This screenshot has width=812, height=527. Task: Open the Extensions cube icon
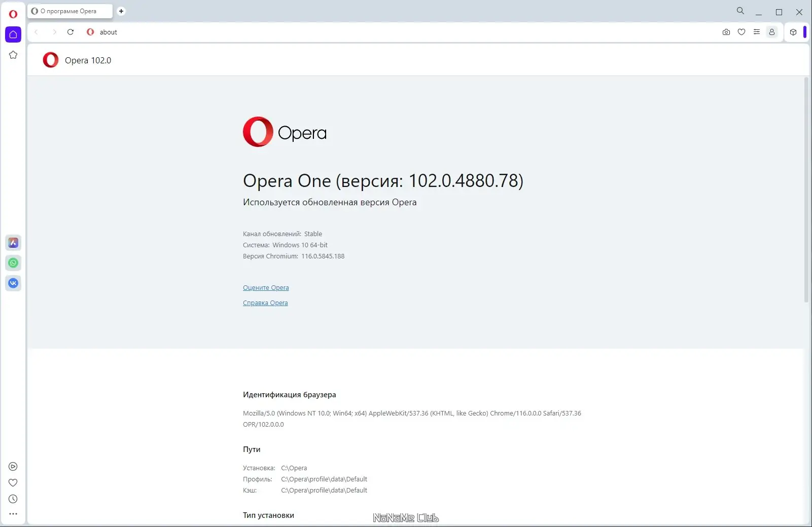793,32
